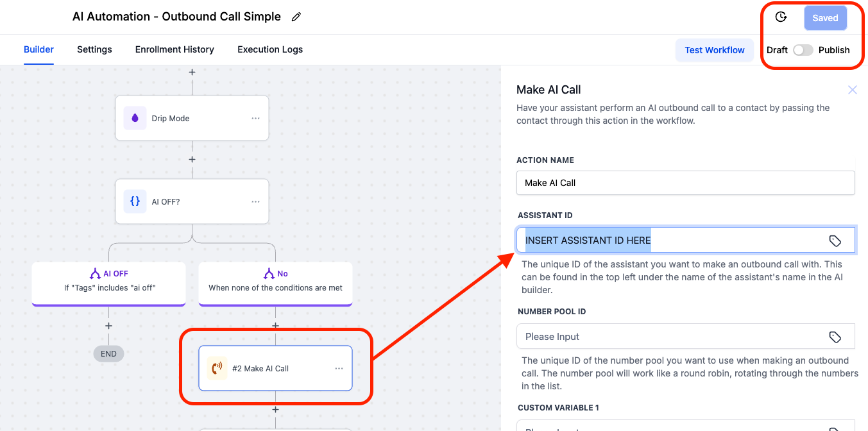Open the AI OFF? node options menu

click(255, 201)
